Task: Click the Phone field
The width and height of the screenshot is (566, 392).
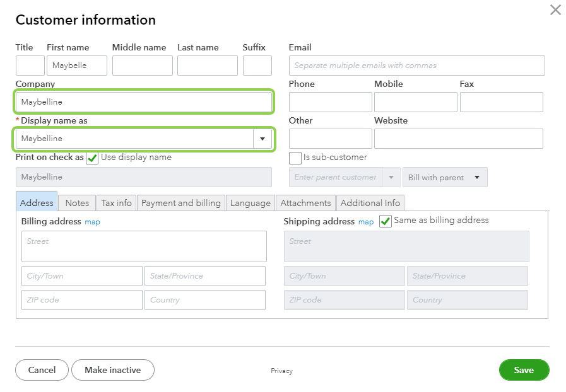Action: pos(331,102)
